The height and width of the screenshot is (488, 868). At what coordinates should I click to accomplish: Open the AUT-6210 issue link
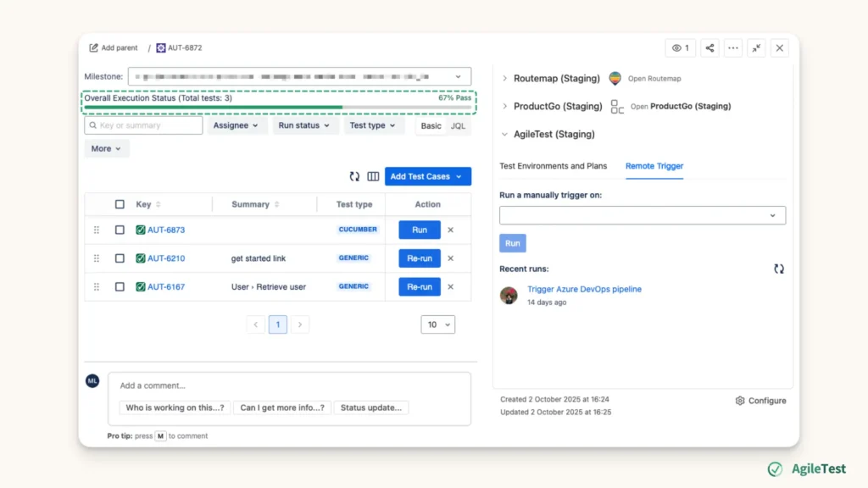166,258
